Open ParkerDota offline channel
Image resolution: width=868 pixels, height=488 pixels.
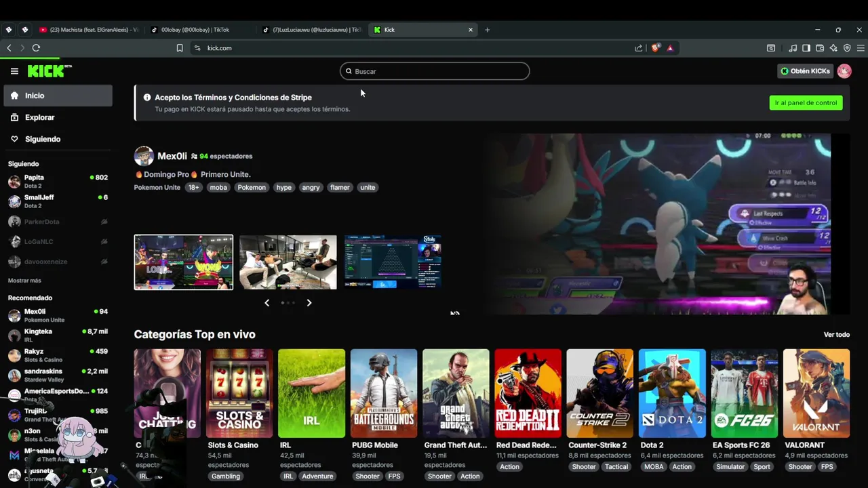point(58,222)
